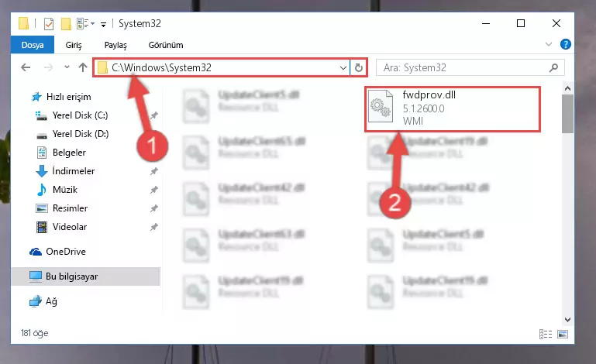Open the Explorer help icon
Viewport: 596px width, 364px height.
[565, 44]
